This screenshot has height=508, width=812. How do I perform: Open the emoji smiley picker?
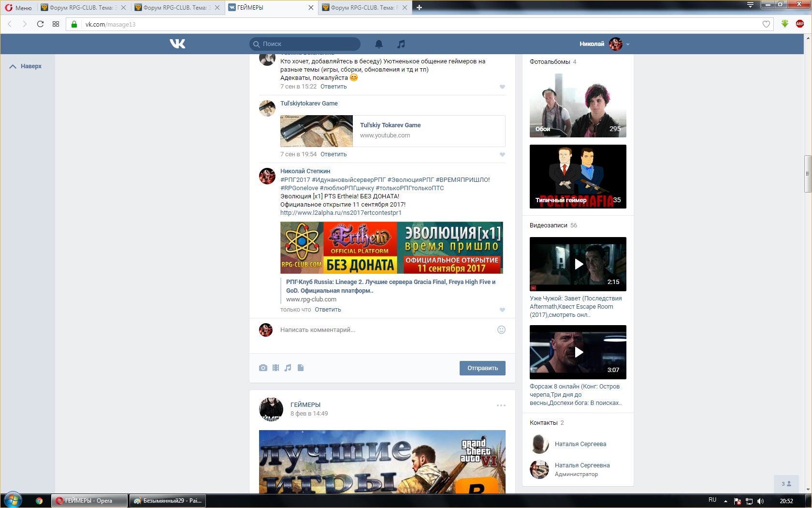[x=501, y=329]
